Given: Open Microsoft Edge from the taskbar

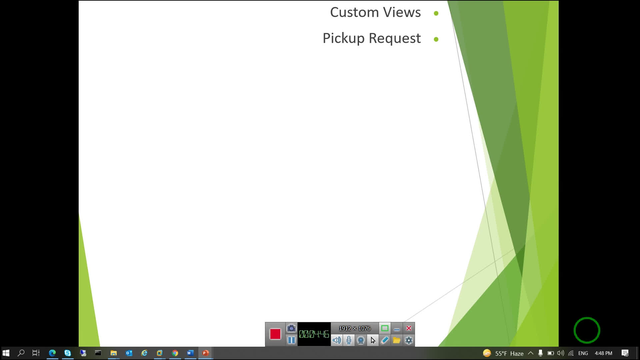Looking at the screenshot, I should click(x=52, y=353).
